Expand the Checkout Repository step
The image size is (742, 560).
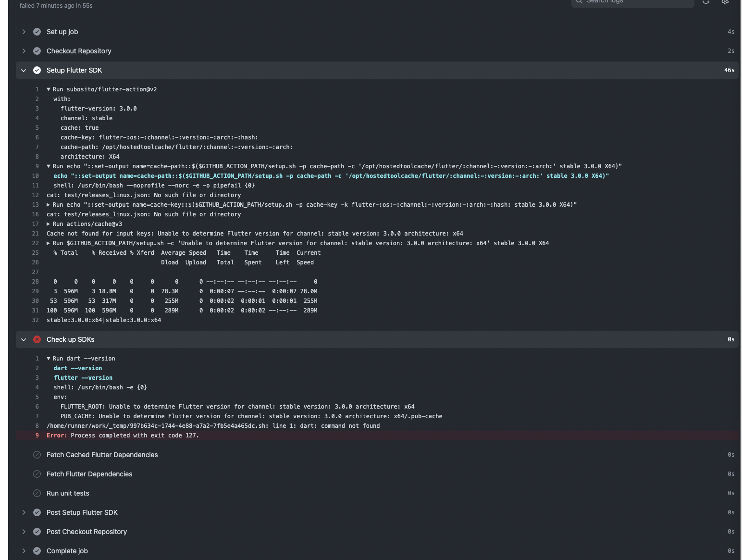click(x=24, y=51)
